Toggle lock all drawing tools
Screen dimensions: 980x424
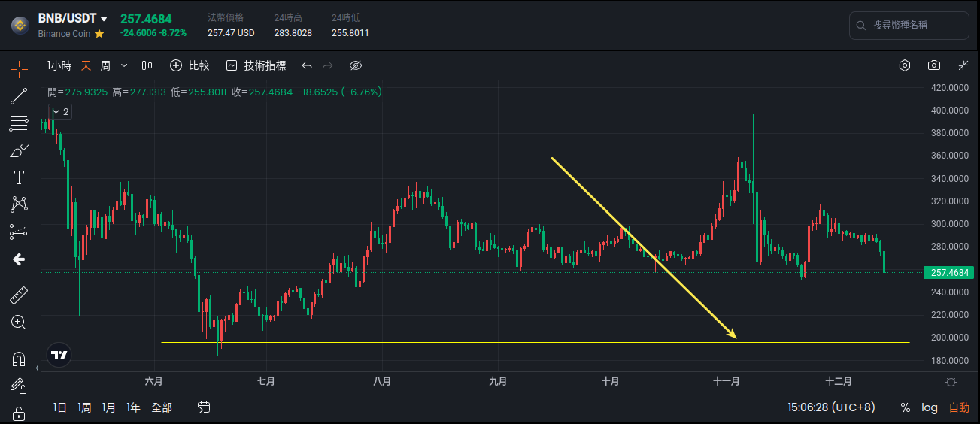tap(19, 413)
